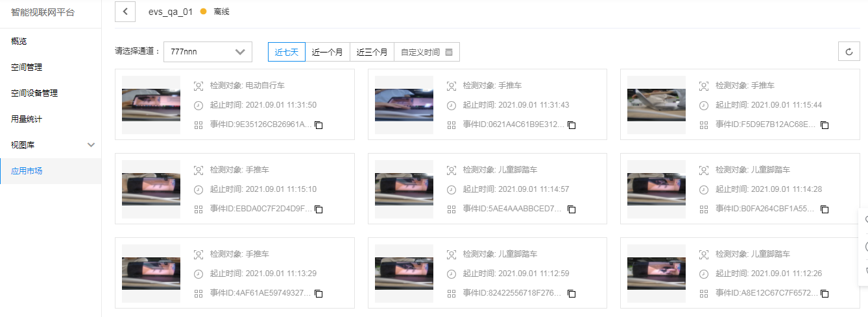Click the 智能视联网平台 platform title
Screen dimensions: 868x317
pos(43,12)
